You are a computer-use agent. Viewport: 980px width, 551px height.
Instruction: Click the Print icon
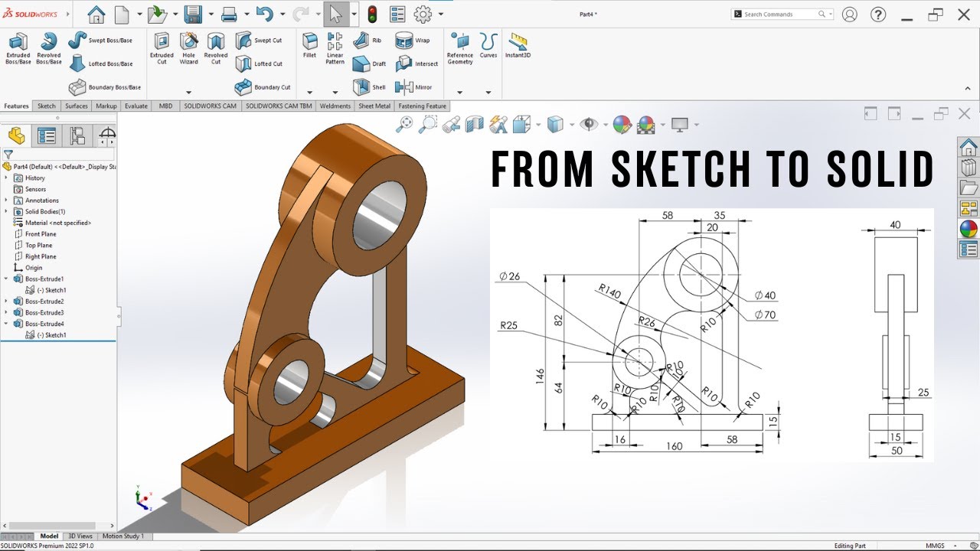(229, 14)
